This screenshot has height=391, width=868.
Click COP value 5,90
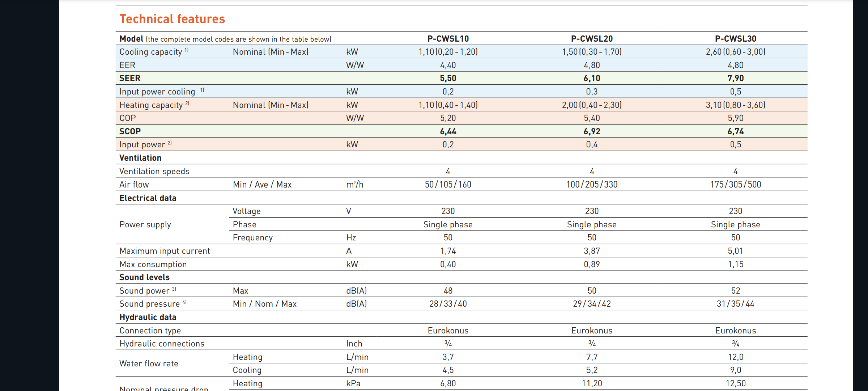coord(736,118)
